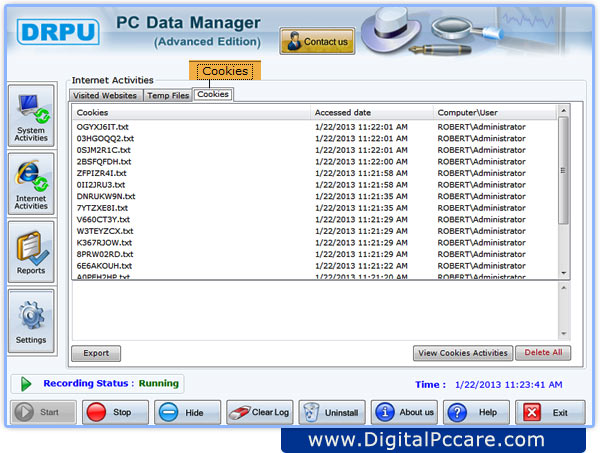Image resolution: width=600 pixels, height=453 pixels.
Task: Select cookie W3TEYZCX.txt row
Action: [x=315, y=231]
